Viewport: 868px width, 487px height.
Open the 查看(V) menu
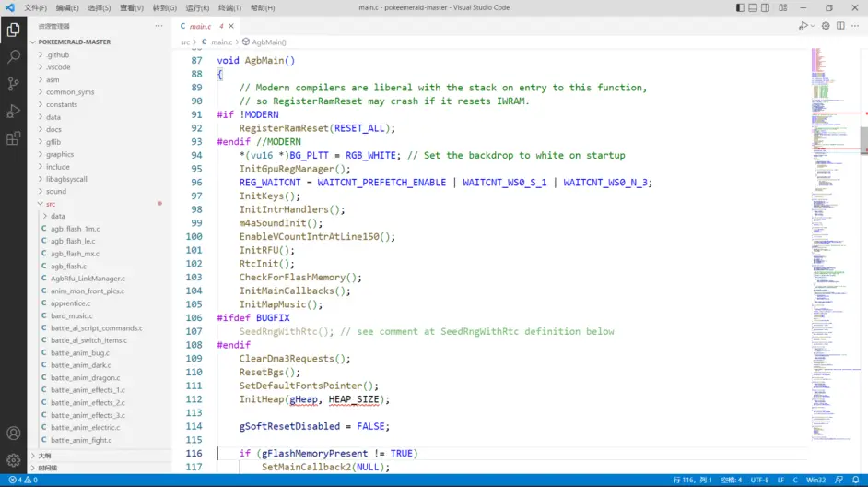132,7
